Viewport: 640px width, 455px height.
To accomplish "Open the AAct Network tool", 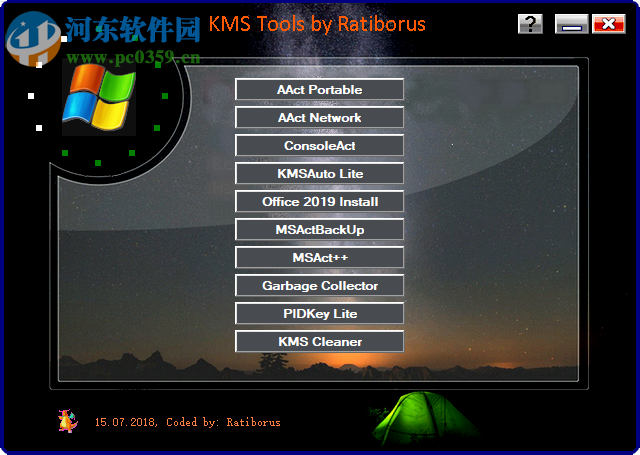I will 319,118.
